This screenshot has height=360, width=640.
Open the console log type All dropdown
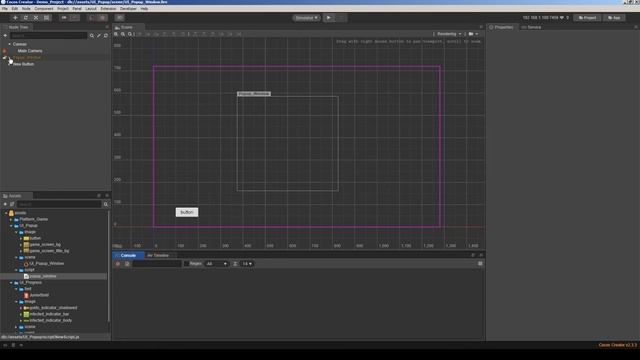coord(217,264)
